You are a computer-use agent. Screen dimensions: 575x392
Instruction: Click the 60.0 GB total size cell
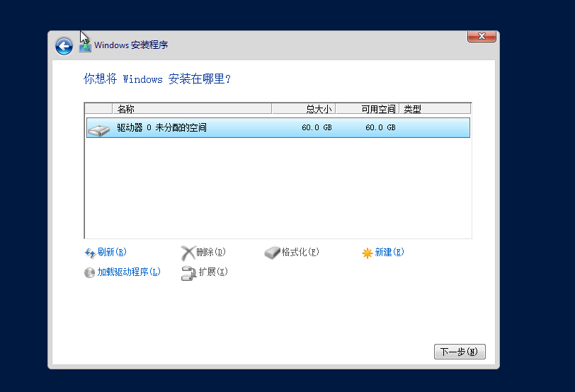(x=317, y=127)
